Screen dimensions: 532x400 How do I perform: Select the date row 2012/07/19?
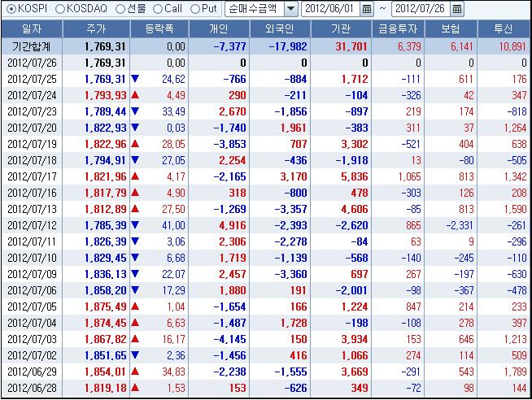coord(32,144)
